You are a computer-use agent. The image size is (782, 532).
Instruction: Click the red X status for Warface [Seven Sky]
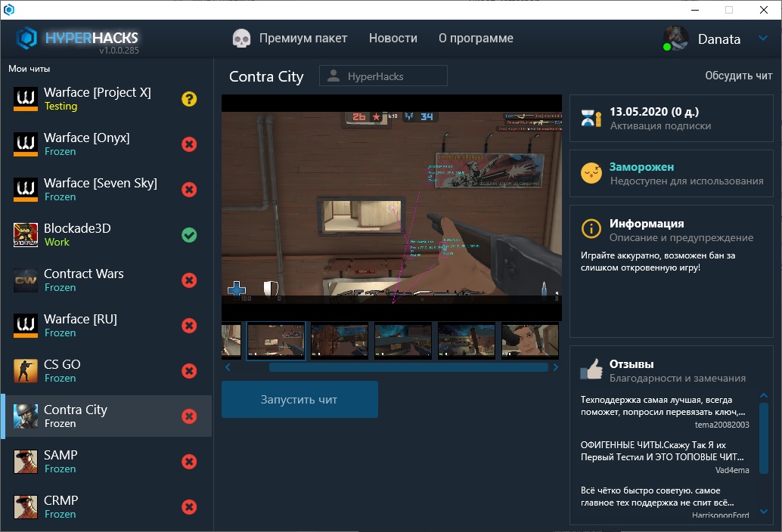point(189,190)
